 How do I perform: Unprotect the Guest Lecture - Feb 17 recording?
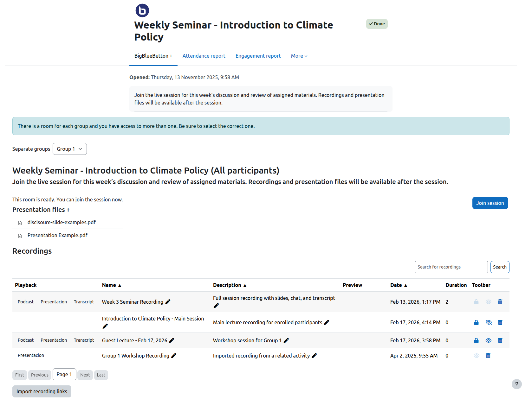[476, 340]
